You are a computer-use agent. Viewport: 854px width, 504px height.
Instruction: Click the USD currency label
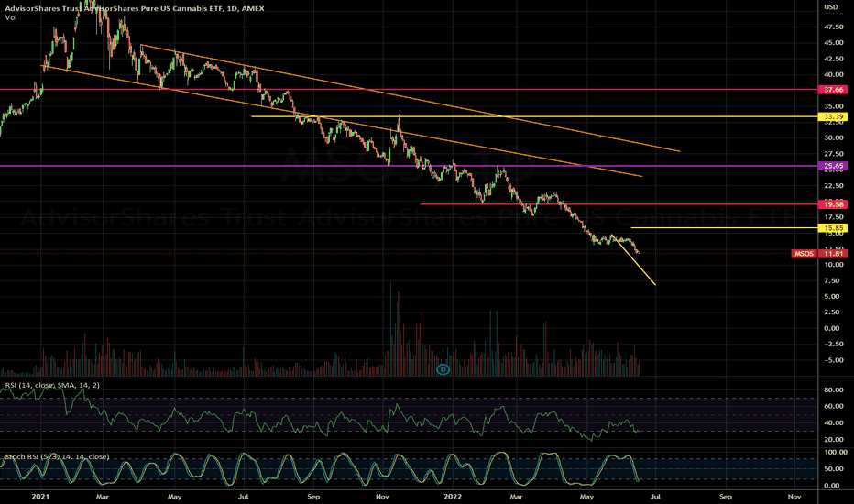coord(830,7)
